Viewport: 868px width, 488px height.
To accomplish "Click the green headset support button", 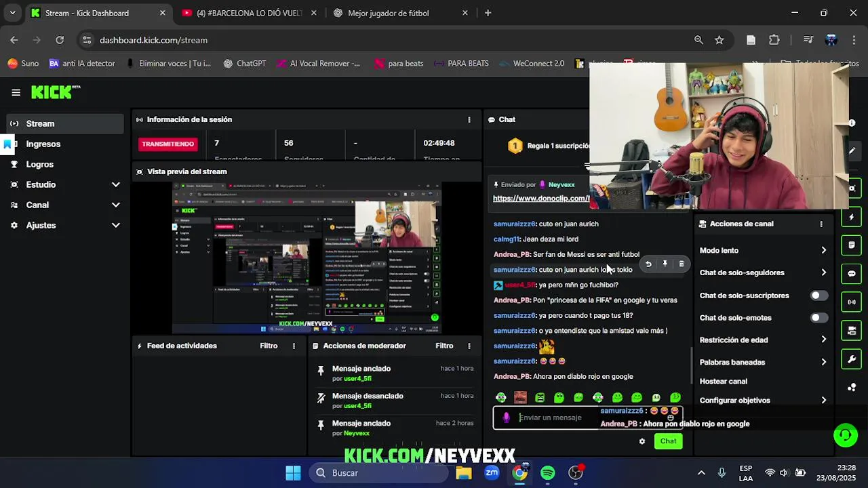I will [846, 435].
